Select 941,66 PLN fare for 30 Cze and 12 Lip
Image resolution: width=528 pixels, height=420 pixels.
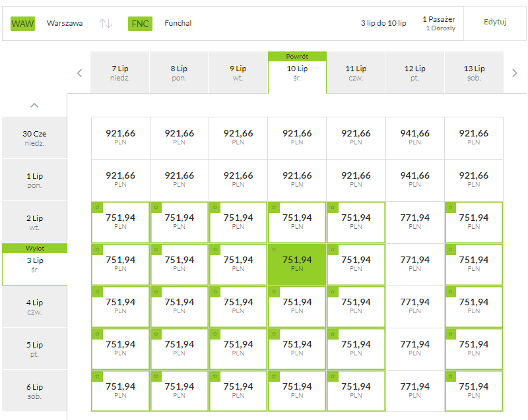click(415, 138)
